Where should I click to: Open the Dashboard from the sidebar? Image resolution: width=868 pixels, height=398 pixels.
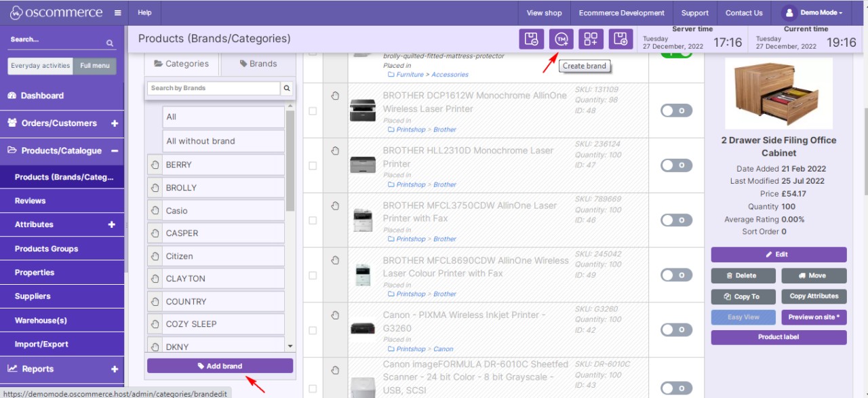42,96
